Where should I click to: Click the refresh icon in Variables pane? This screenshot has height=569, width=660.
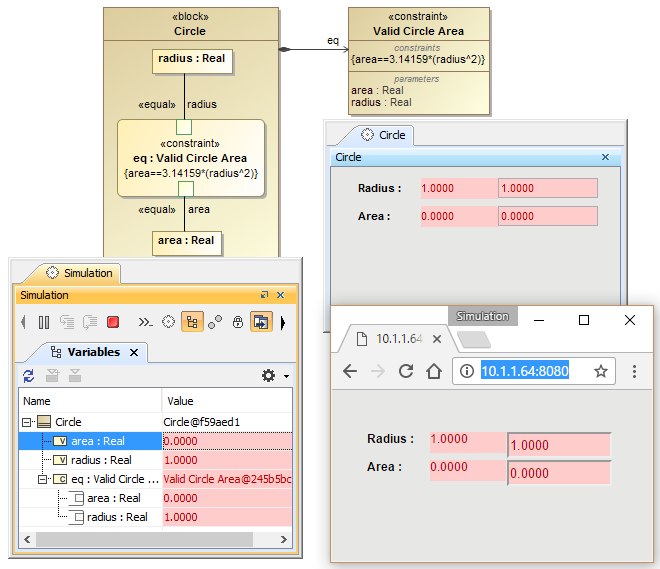(x=29, y=376)
